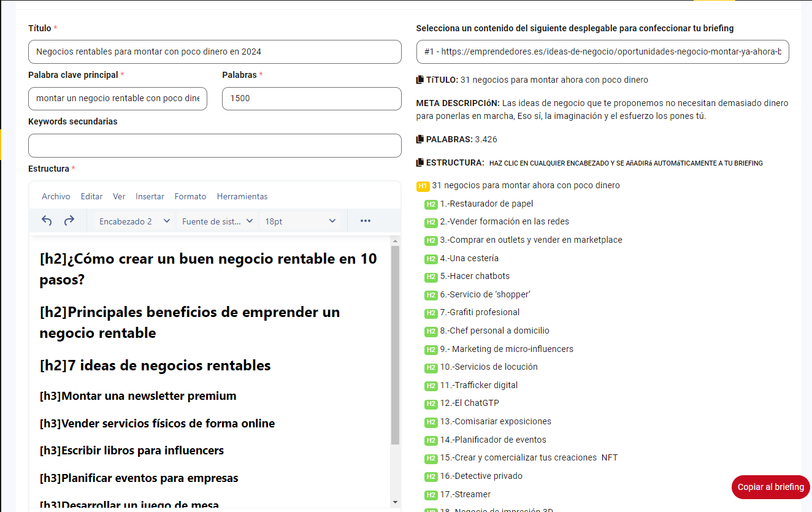
Task: Click editor line Montar una newsletter premium
Action: click(x=138, y=396)
